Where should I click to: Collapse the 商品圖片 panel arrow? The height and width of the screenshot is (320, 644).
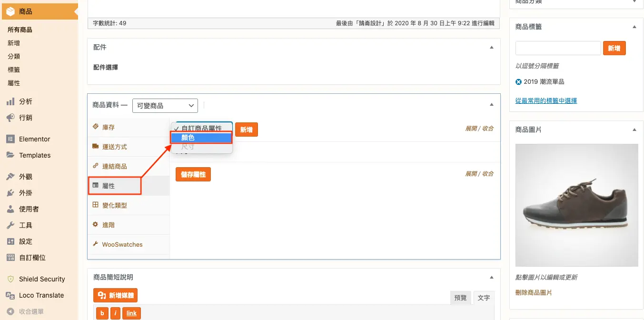pos(634,130)
